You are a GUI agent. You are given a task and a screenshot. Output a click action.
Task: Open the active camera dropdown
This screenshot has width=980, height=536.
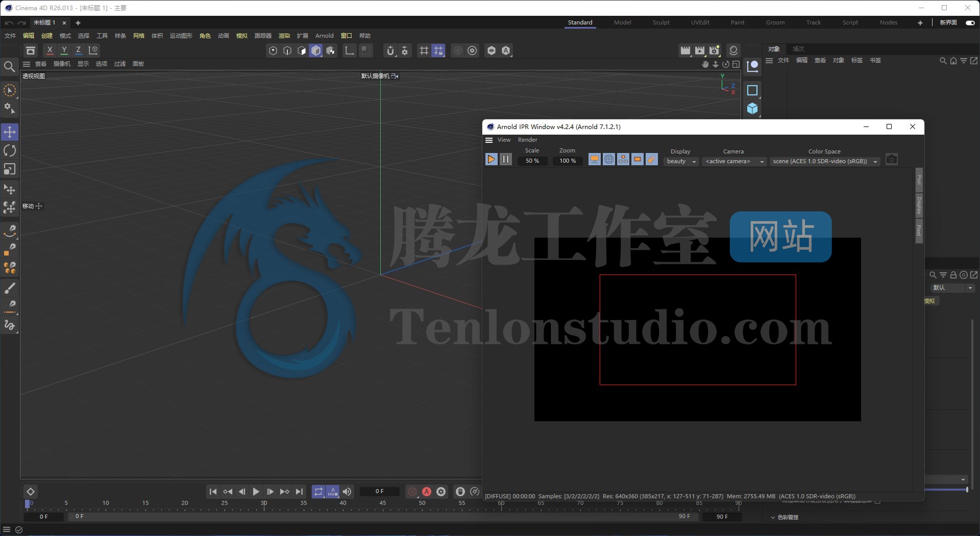pyautogui.click(x=734, y=161)
